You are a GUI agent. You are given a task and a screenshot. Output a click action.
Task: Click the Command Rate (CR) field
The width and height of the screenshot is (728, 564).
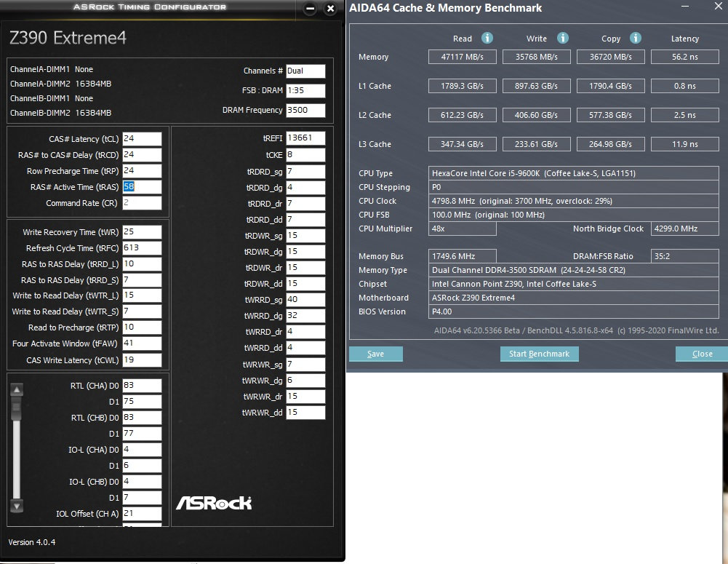(142, 202)
